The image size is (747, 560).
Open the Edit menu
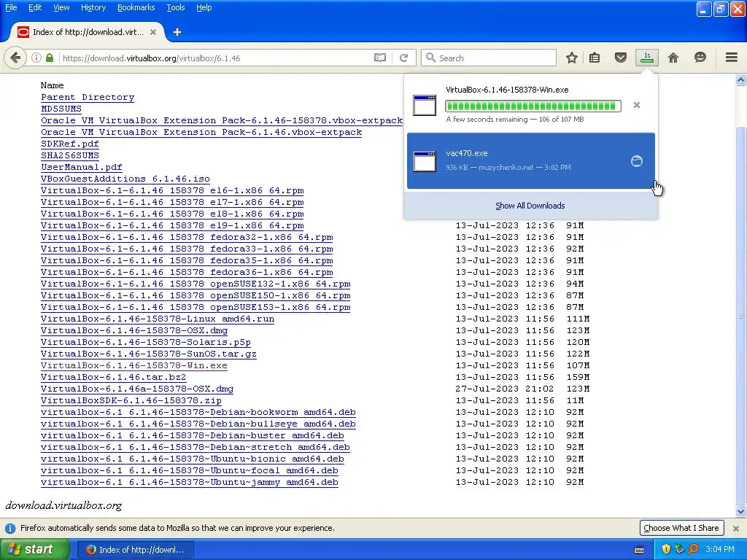[x=35, y=7]
